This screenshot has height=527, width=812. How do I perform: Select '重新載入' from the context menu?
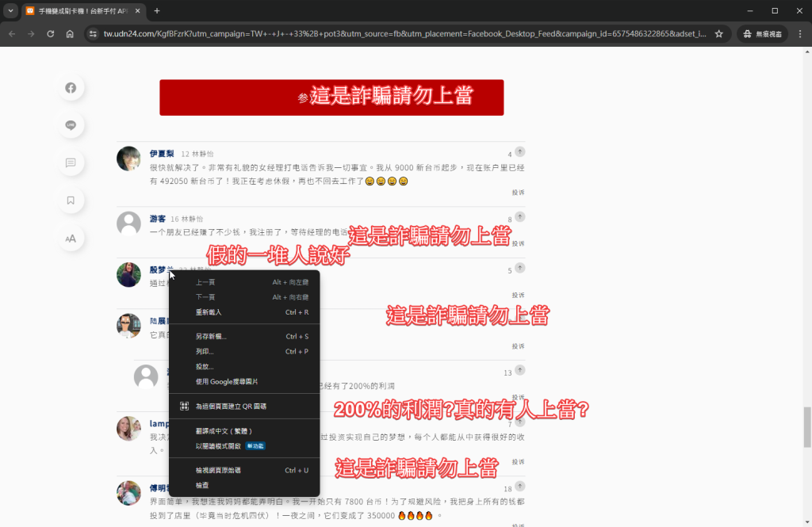[x=209, y=312]
